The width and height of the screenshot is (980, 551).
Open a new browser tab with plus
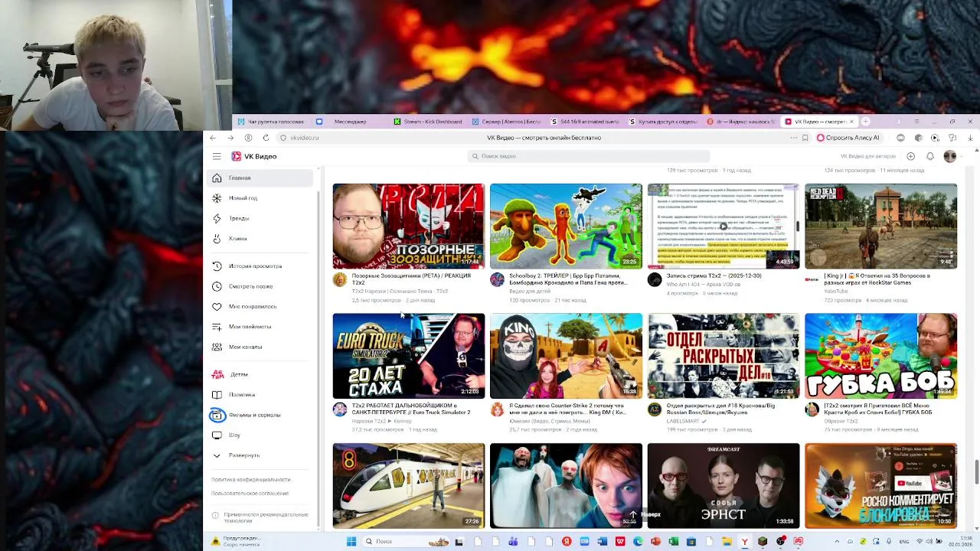tap(865, 122)
